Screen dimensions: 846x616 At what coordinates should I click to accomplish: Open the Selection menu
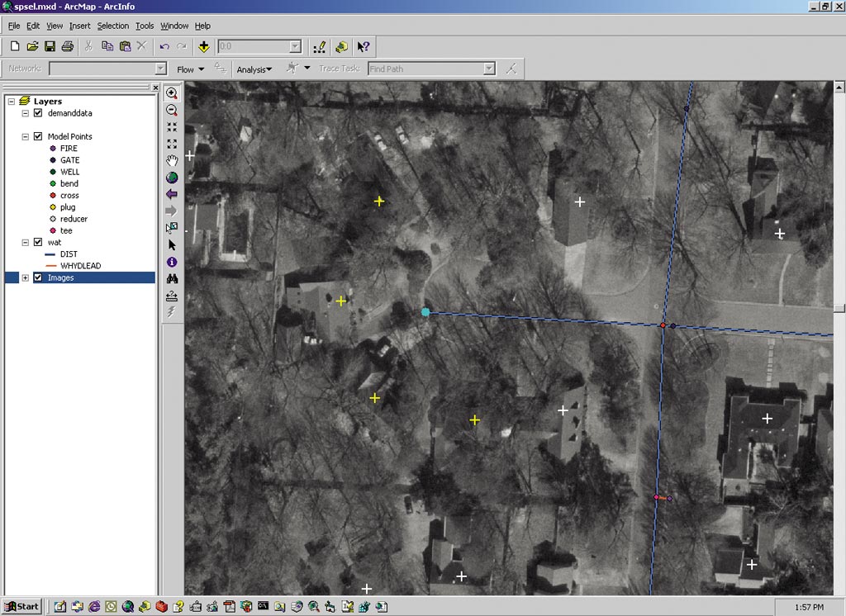coord(113,26)
